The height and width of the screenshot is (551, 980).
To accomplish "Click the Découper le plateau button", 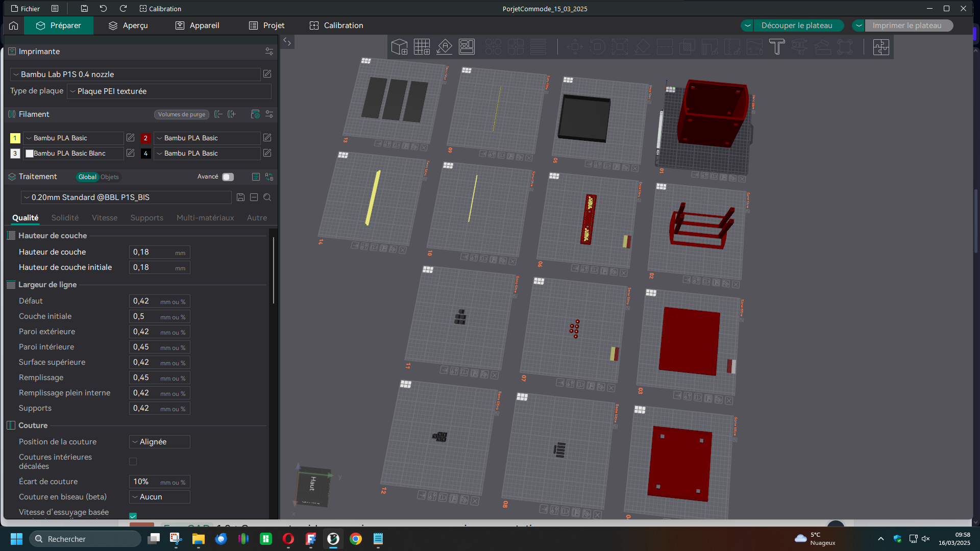I will coord(796,26).
